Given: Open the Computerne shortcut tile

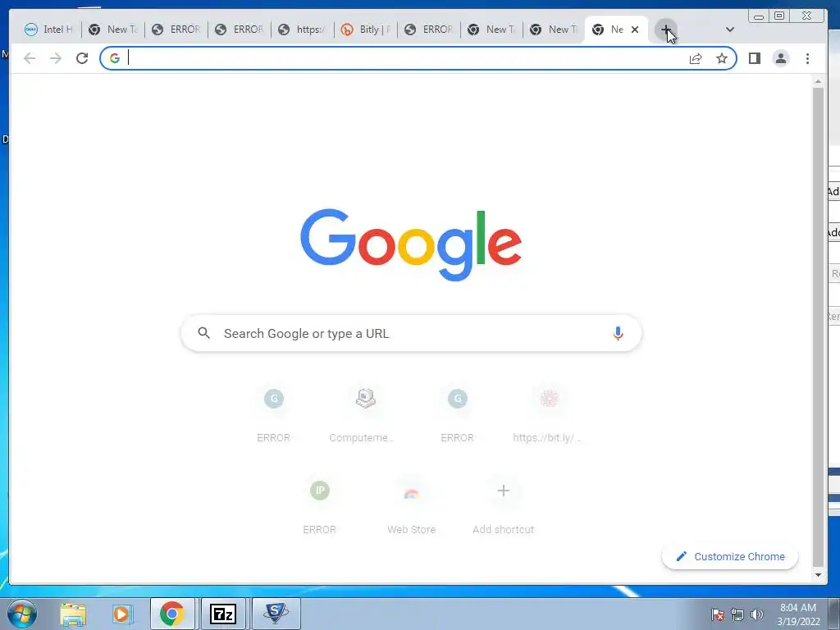Looking at the screenshot, I should (x=365, y=414).
